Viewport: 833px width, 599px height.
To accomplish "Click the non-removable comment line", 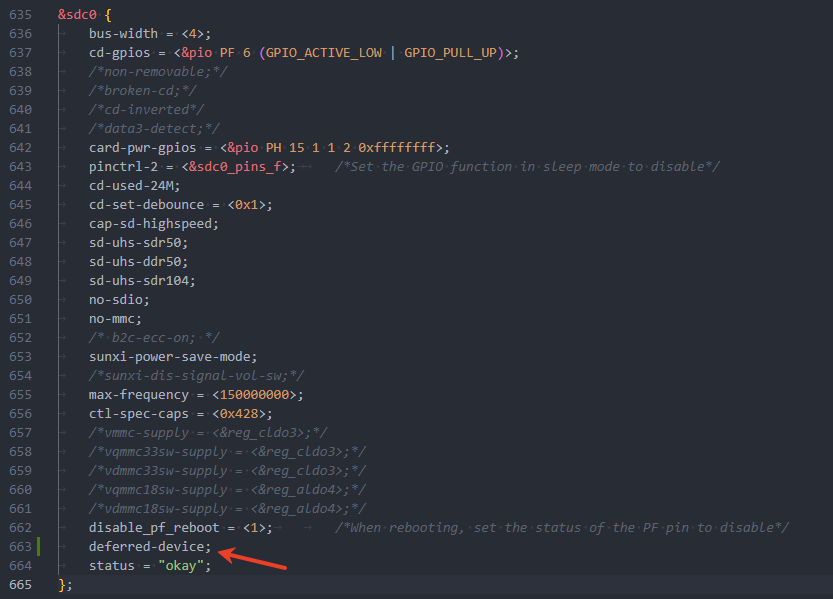I will [x=158, y=71].
